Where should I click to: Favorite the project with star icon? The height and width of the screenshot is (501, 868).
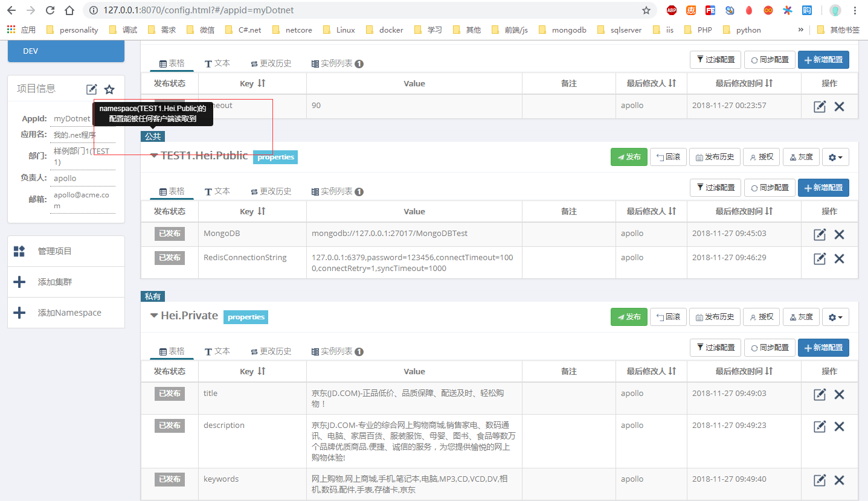click(109, 89)
